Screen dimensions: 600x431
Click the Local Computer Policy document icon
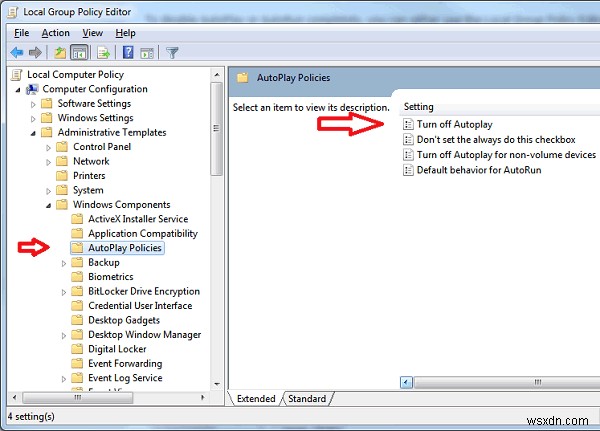[x=16, y=74]
